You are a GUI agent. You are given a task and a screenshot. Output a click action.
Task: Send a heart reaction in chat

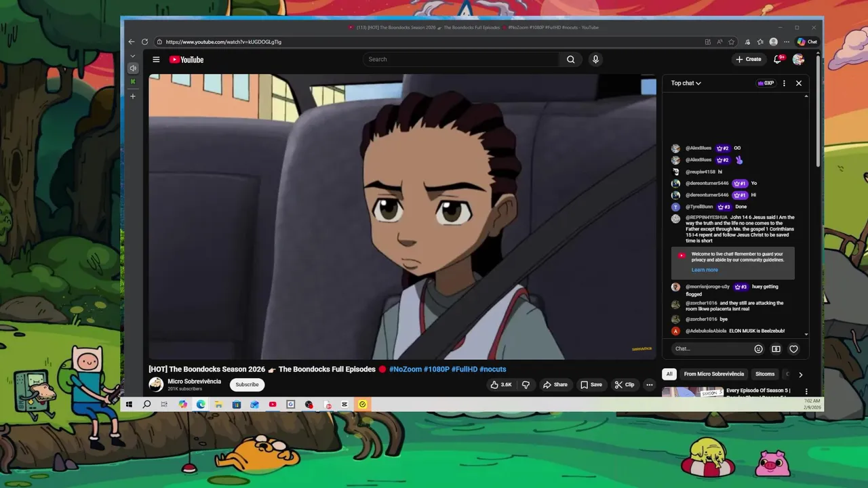pos(793,349)
